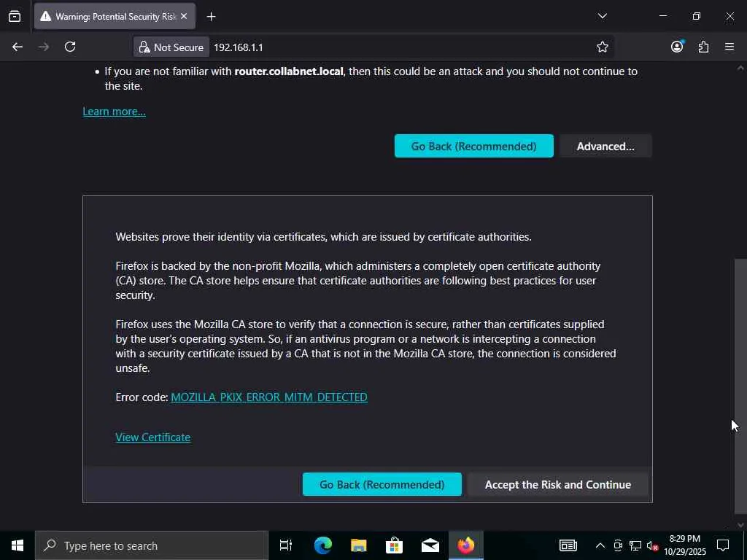Open Microsoft Store from the taskbar
The image size is (747, 560).
coord(394,545)
